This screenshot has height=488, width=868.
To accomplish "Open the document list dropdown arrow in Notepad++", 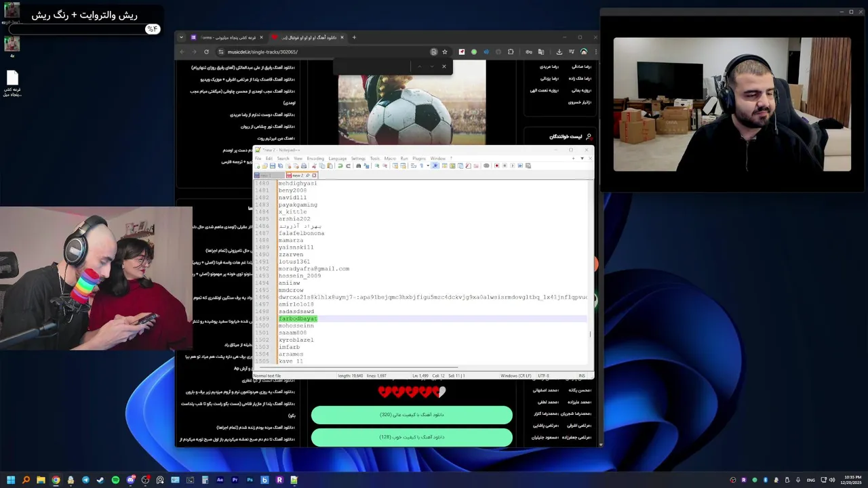I will point(582,159).
